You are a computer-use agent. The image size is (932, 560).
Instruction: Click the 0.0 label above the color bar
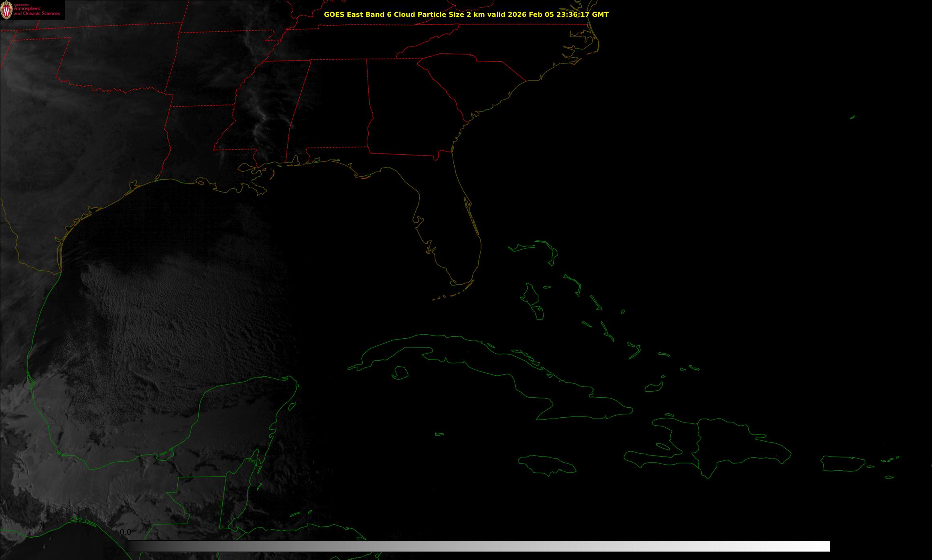(125, 532)
